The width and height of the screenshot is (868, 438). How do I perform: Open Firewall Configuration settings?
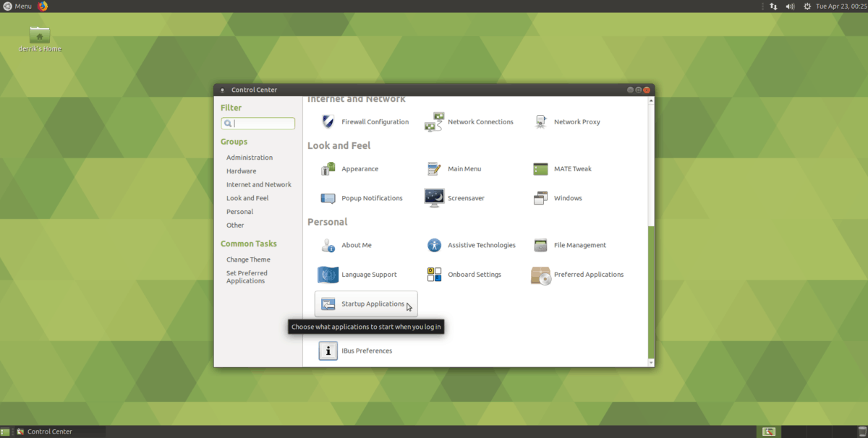point(365,122)
